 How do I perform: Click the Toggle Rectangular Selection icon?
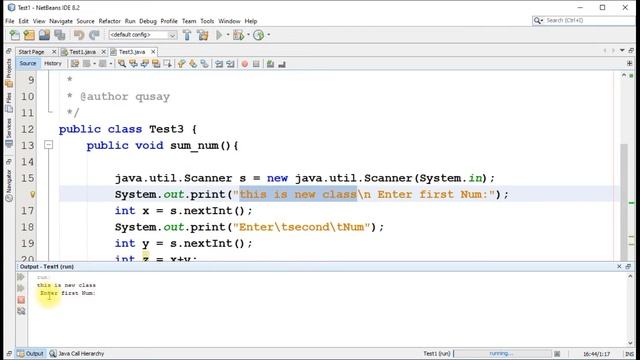(x=167, y=64)
